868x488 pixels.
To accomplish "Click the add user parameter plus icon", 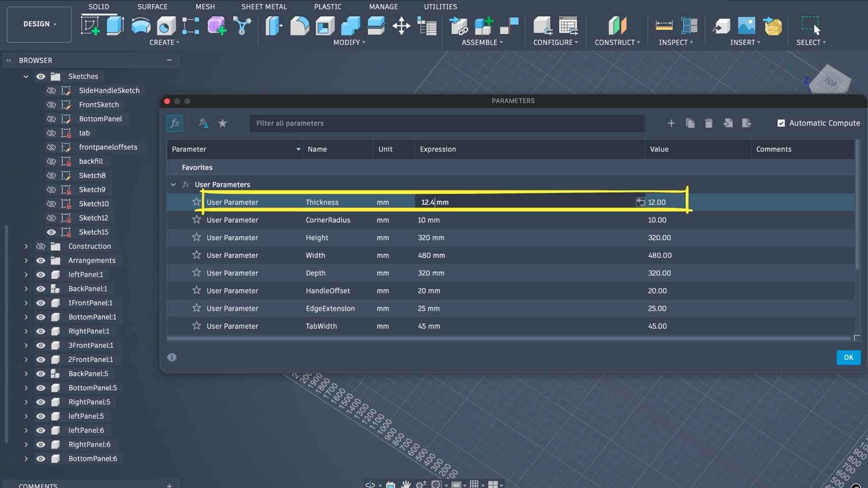I will point(671,123).
